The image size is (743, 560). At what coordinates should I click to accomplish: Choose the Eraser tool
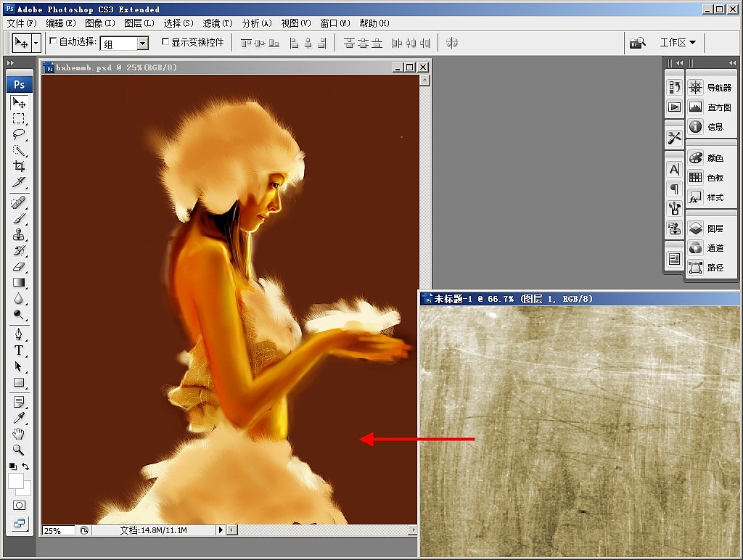pos(19,267)
